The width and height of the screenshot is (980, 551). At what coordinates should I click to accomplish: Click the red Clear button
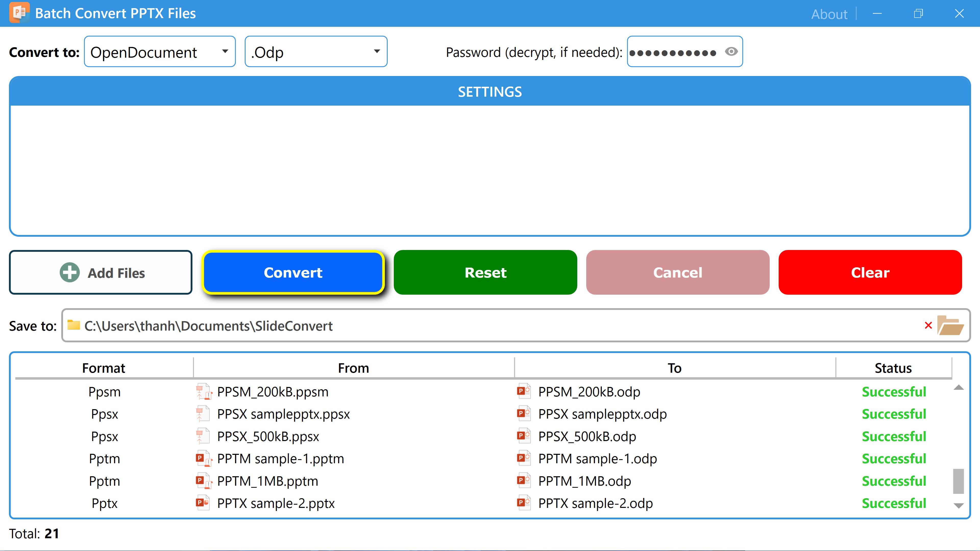(x=870, y=272)
